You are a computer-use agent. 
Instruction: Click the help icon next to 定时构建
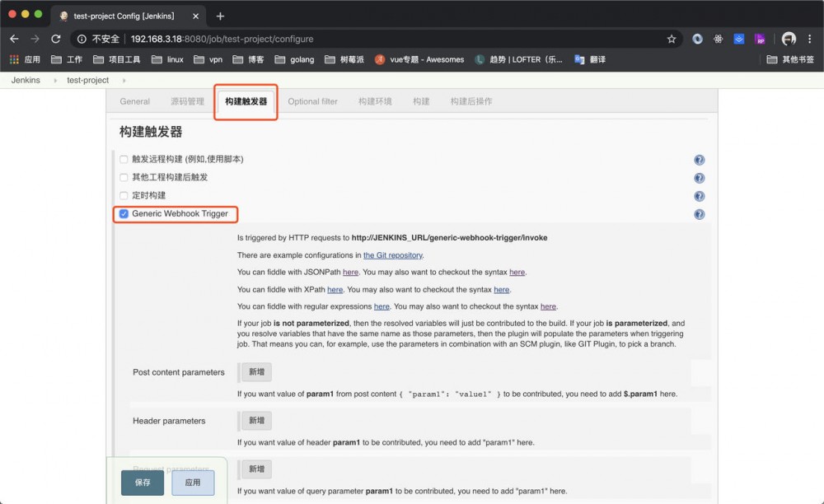(x=699, y=196)
